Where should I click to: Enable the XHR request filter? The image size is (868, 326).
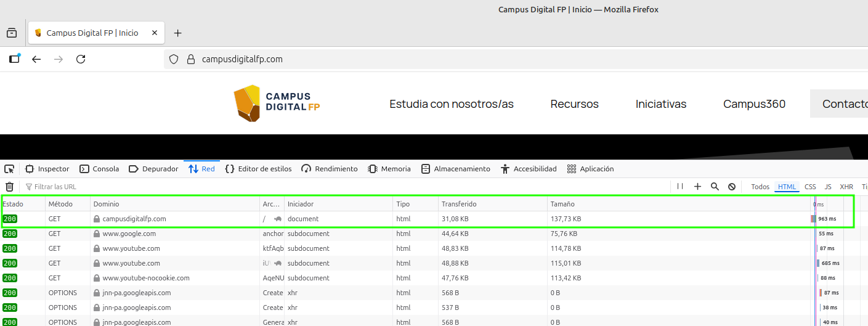pyautogui.click(x=846, y=187)
